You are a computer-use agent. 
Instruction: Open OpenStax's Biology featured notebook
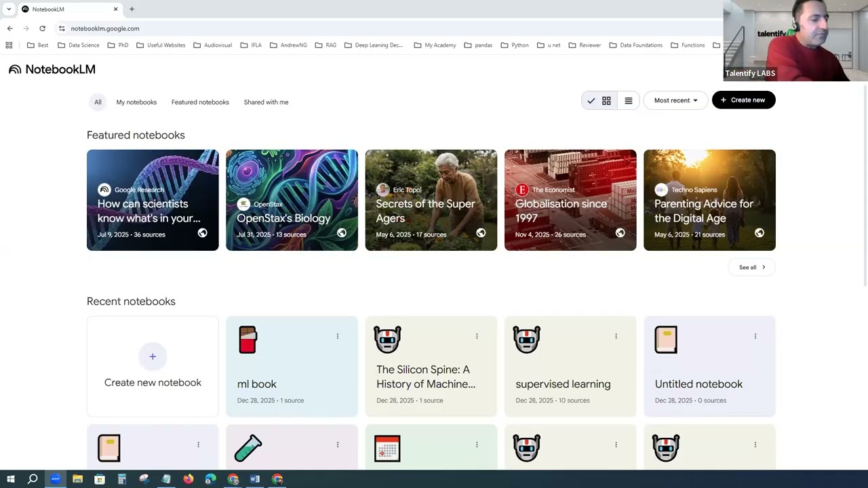pyautogui.click(x=292, y=200)
